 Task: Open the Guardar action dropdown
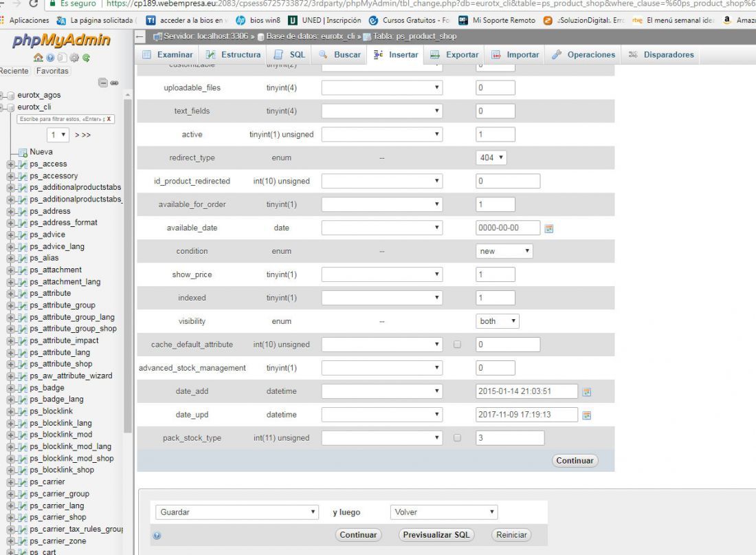236,512
